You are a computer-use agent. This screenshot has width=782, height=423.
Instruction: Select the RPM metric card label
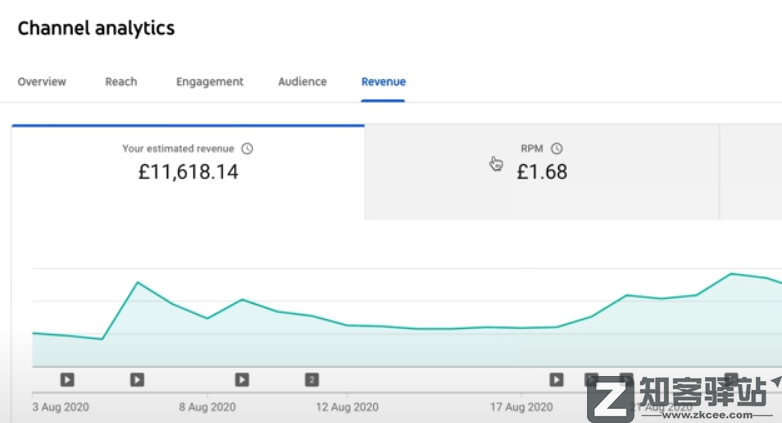531,149
